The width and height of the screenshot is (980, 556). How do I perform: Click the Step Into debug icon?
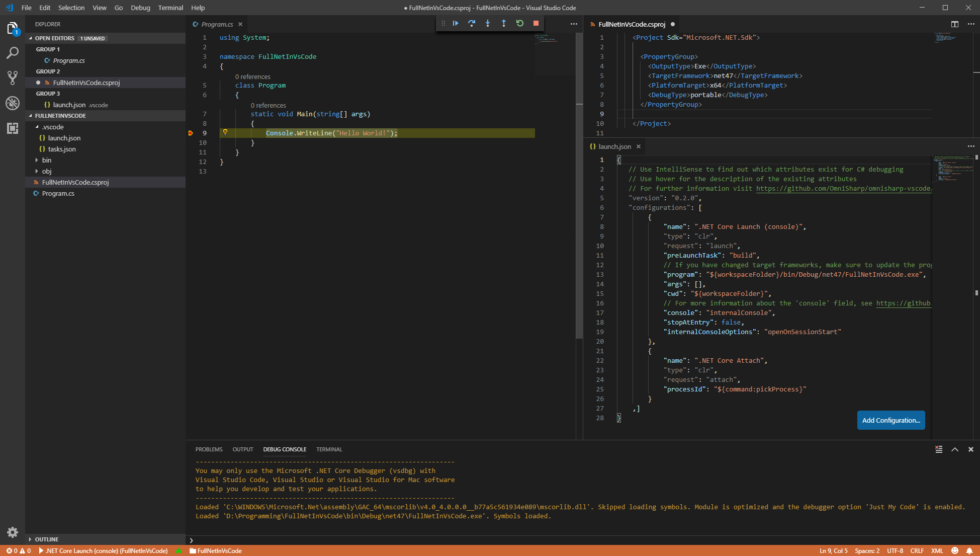coord(488,23)
